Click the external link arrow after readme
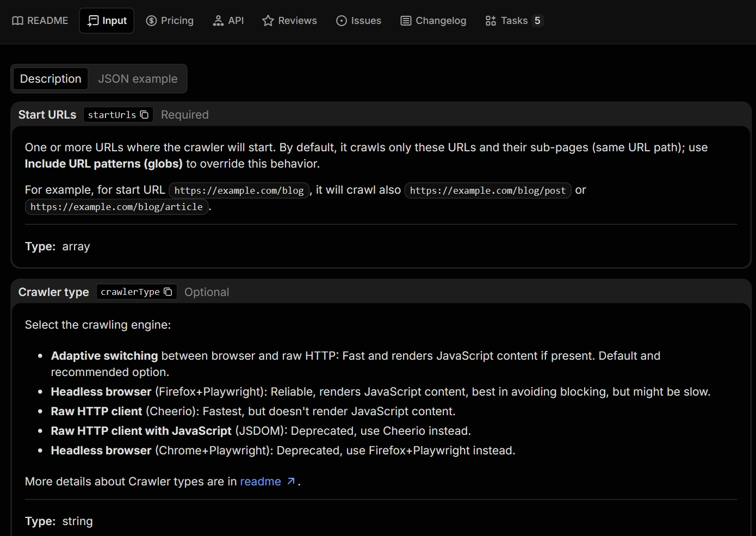Viewport: 756px width, 536px height. (291, 481)
